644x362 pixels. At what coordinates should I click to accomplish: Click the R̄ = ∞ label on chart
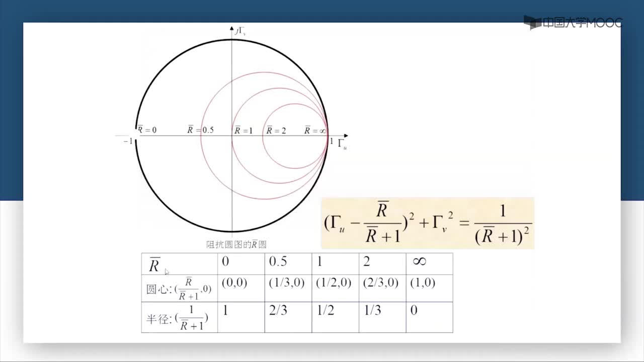tap(315, 130)
